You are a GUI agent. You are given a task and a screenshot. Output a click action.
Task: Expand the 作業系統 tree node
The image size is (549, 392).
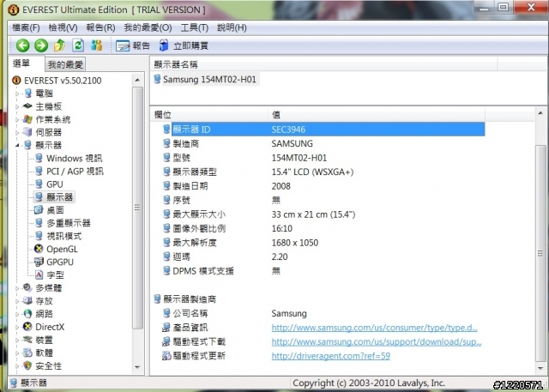click(17, 120)
